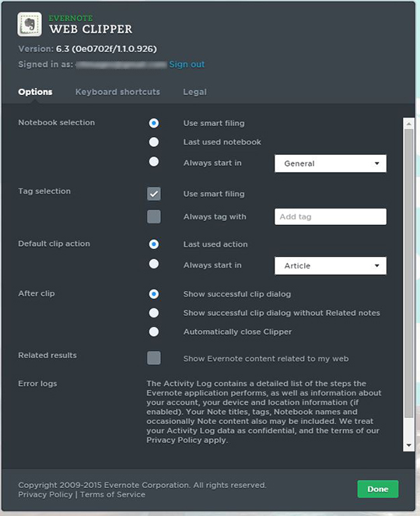
Task: Click the Add tag input field
Action: tap(331, 216)
